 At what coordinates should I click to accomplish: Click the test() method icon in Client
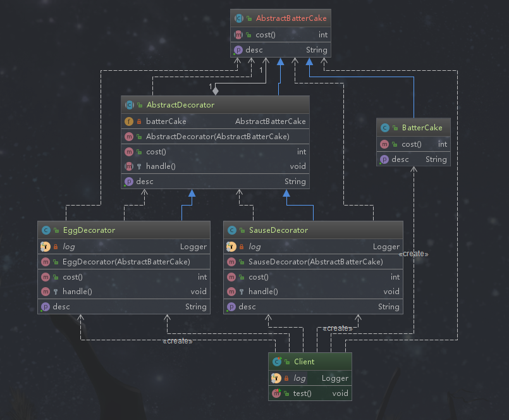[x=276, y=393]
